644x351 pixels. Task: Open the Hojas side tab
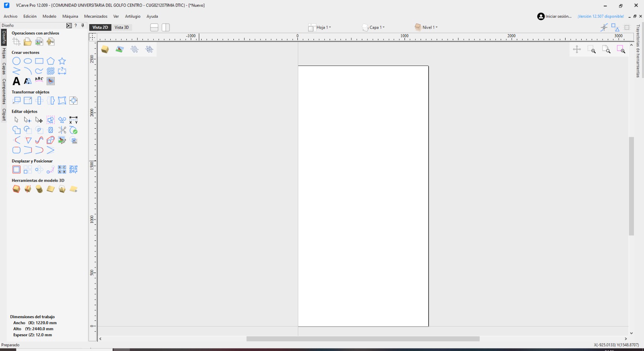click(4, 53)
